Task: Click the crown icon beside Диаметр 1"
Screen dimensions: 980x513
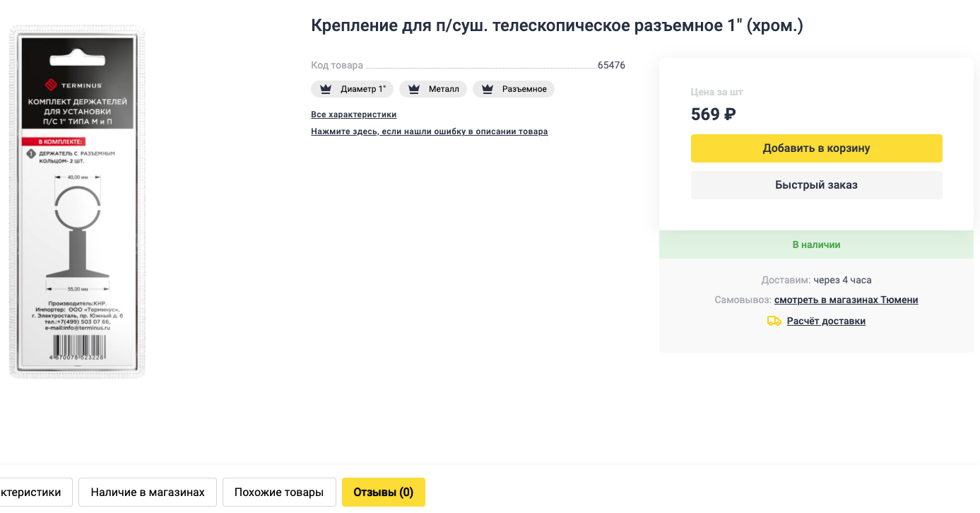Action: tap(326, 89)
